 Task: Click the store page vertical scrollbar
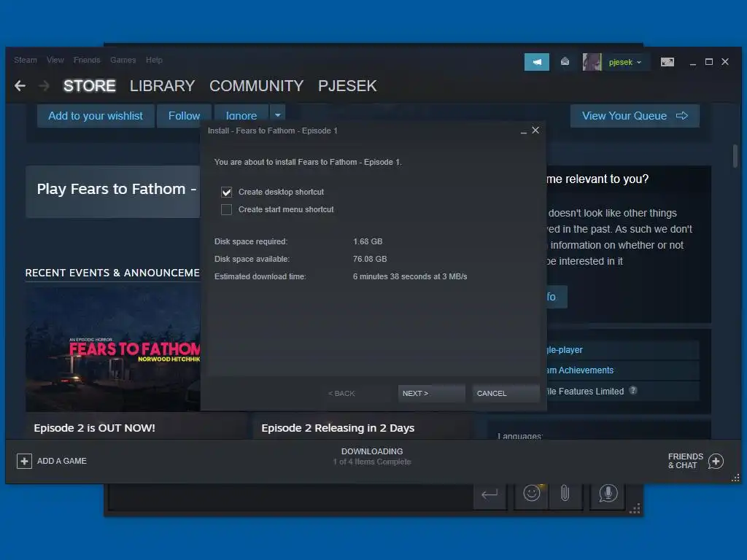735,156
